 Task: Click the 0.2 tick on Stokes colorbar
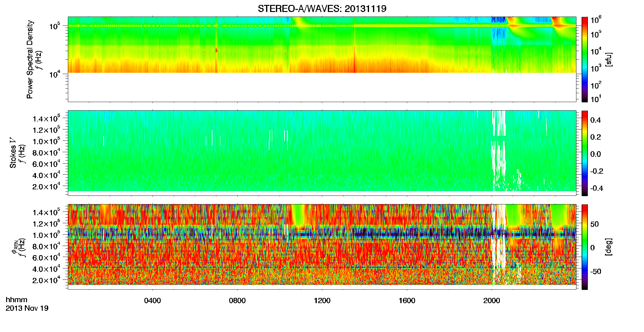pyautogui.click(x=595, y=137)
